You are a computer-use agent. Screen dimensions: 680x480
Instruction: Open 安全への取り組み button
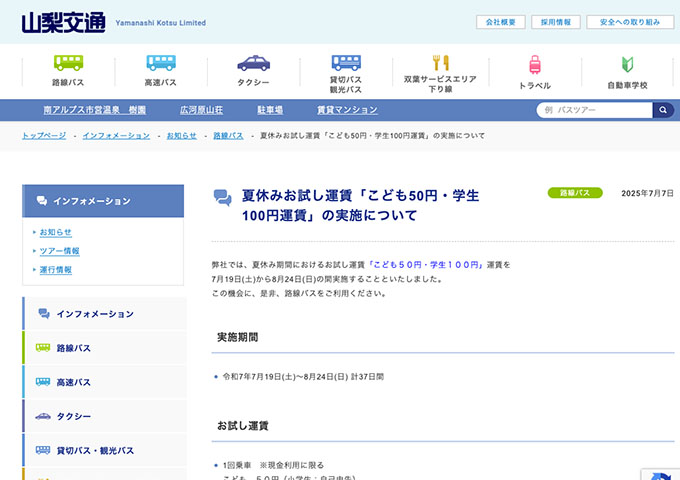tap(630, 22)
